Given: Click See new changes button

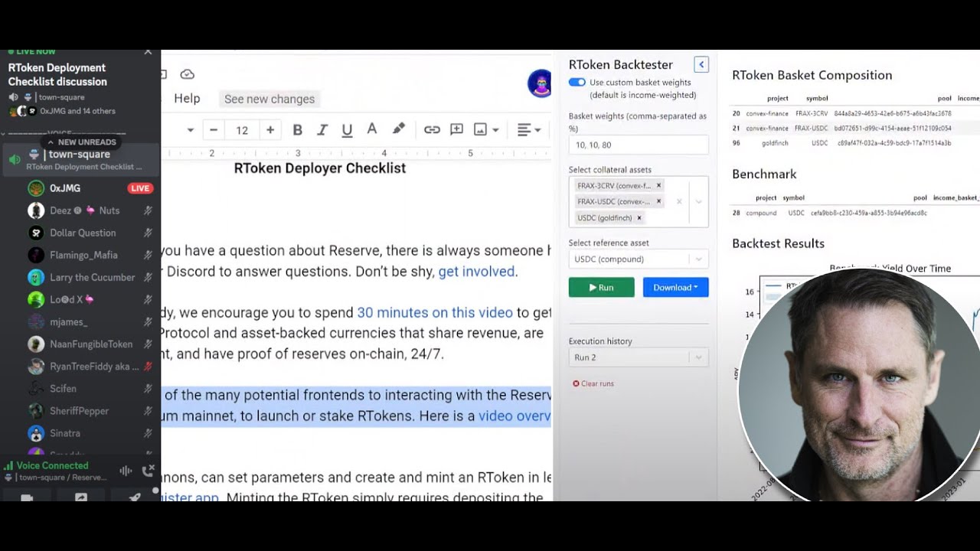Looking at the screenshot, I should [x=269, y=99].
